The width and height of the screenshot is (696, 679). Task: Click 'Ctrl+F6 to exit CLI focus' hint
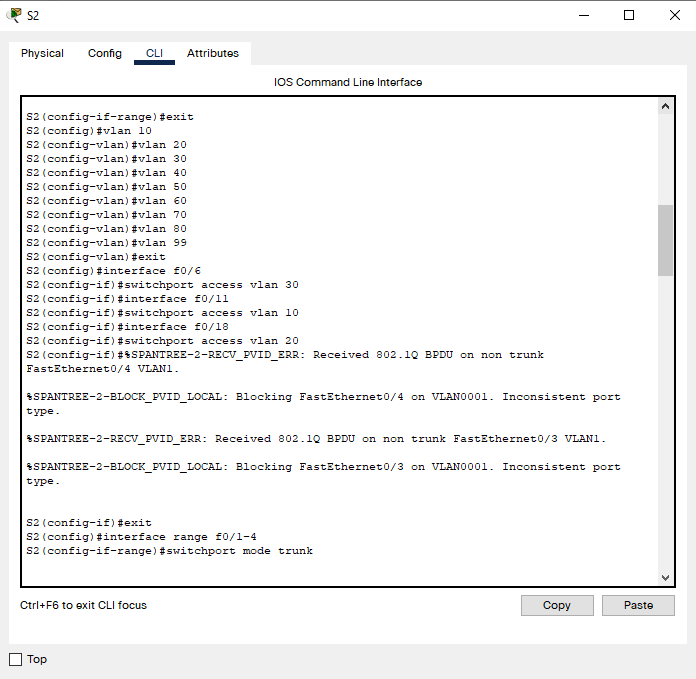83,605
